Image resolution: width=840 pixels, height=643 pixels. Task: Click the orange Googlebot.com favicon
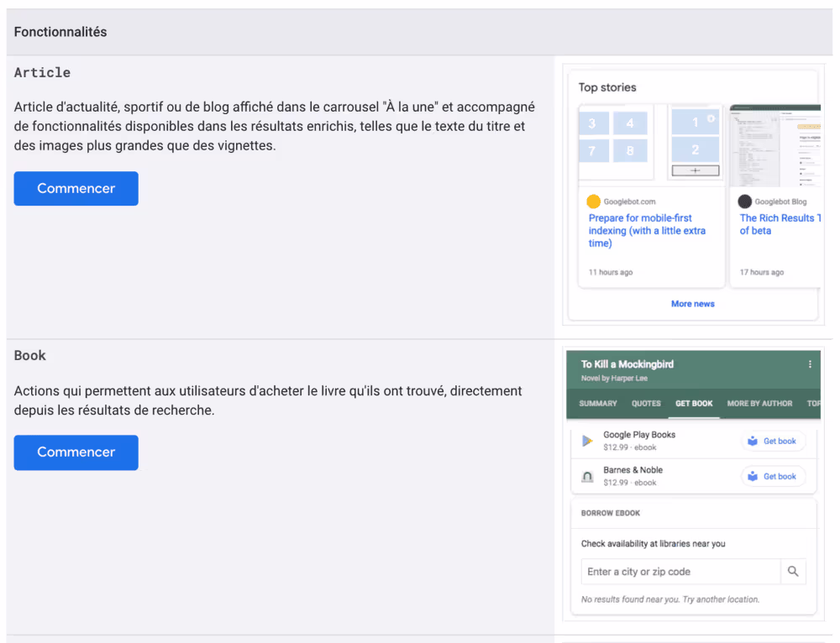point(594,201)
